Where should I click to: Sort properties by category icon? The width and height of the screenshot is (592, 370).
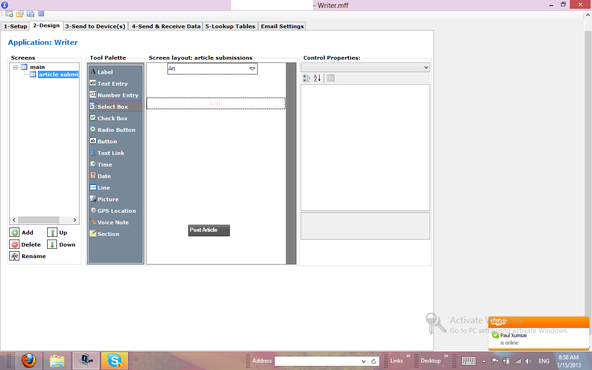[x=307, y=78]
